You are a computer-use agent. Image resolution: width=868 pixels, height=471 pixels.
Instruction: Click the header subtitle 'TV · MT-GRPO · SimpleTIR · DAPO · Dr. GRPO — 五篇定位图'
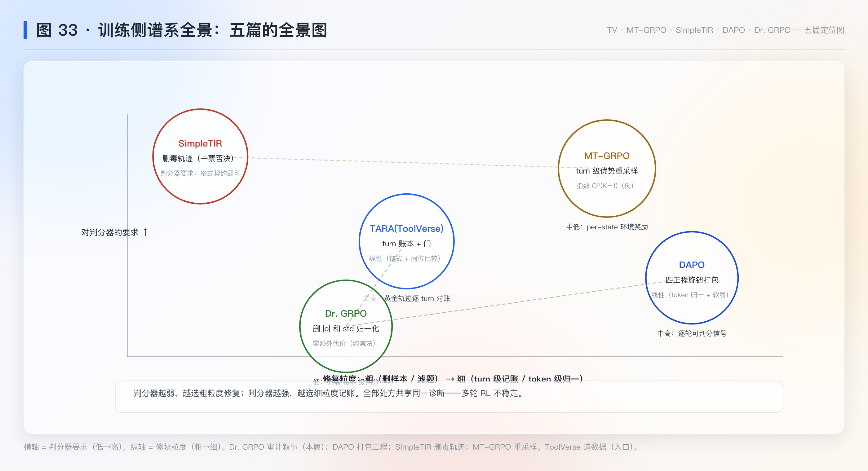[725, 30]
